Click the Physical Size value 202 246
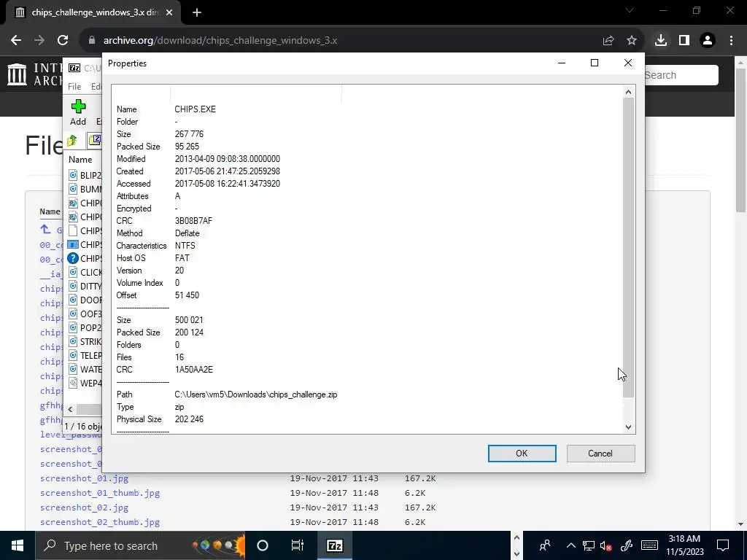 pyautogui.click(x=189, y=419)
